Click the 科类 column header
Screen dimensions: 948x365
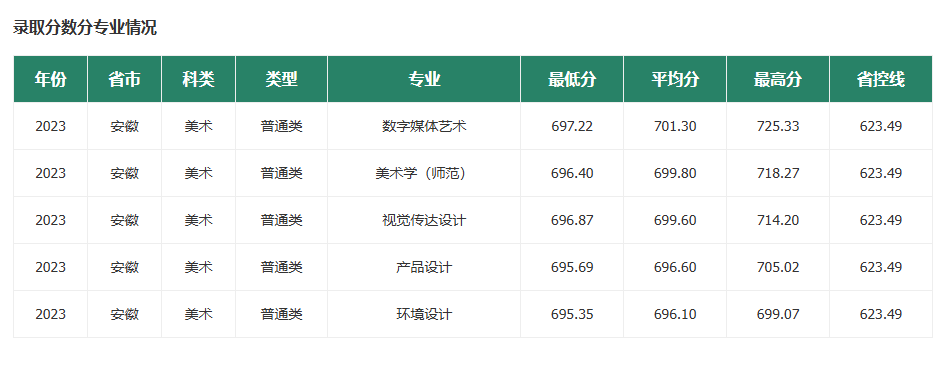click(x=199, y=79)
